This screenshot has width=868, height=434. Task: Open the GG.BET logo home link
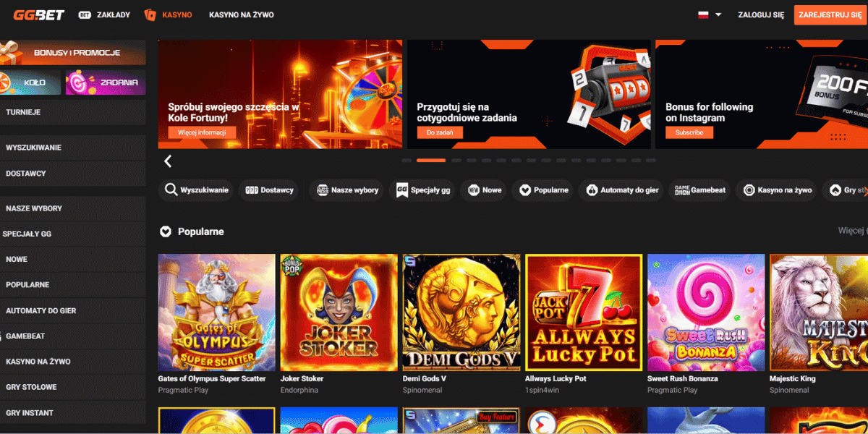tap(39, 14)
